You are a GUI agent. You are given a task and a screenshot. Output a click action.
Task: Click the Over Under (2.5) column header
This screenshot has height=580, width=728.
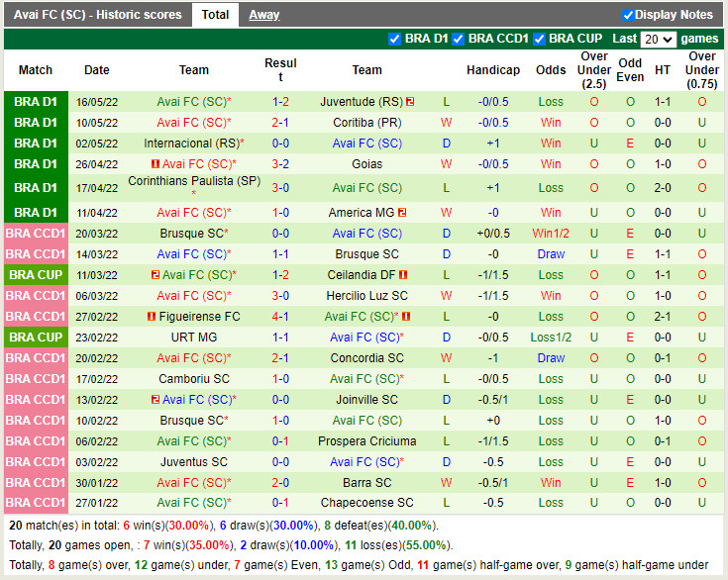[594, 70]
